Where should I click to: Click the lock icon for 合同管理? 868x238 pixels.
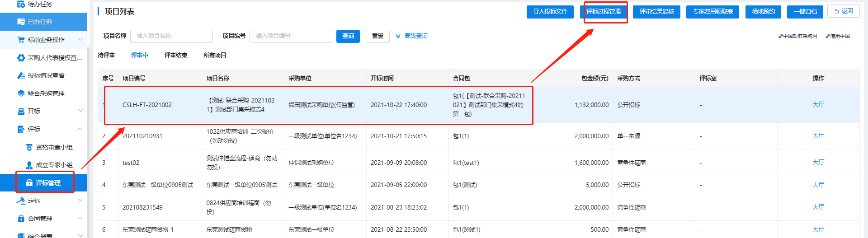pos(21,219)
